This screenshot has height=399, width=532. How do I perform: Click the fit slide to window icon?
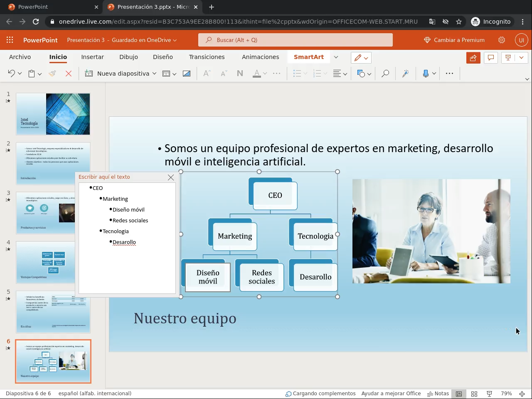522,394
